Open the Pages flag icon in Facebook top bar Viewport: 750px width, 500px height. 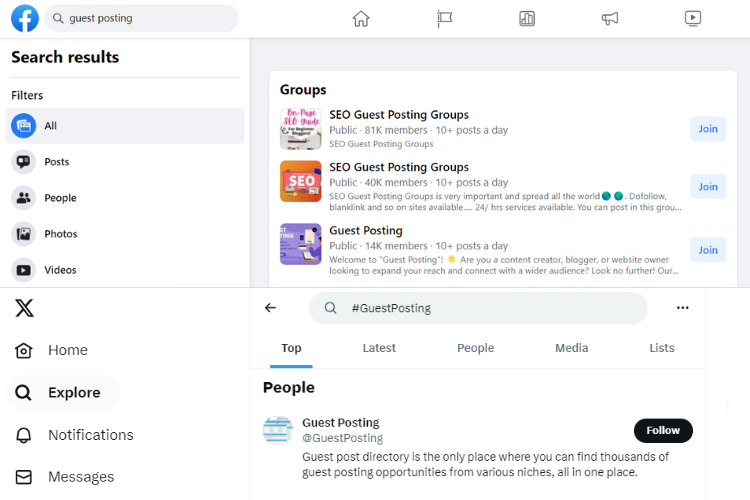pos(444,19)
